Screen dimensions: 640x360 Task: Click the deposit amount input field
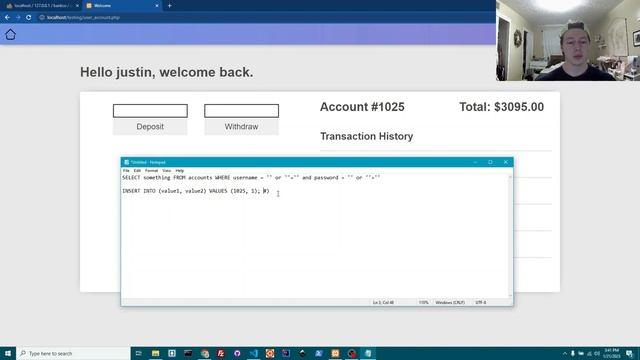click(x=150, y=111)
